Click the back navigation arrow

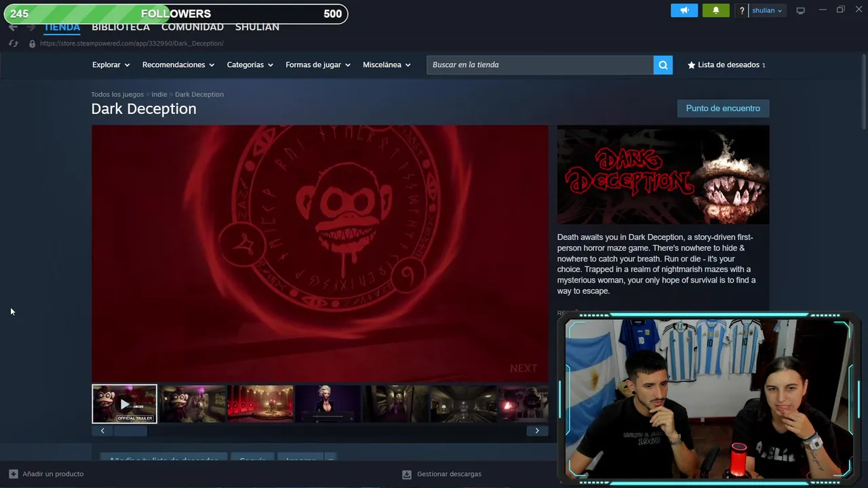point(13,27)
